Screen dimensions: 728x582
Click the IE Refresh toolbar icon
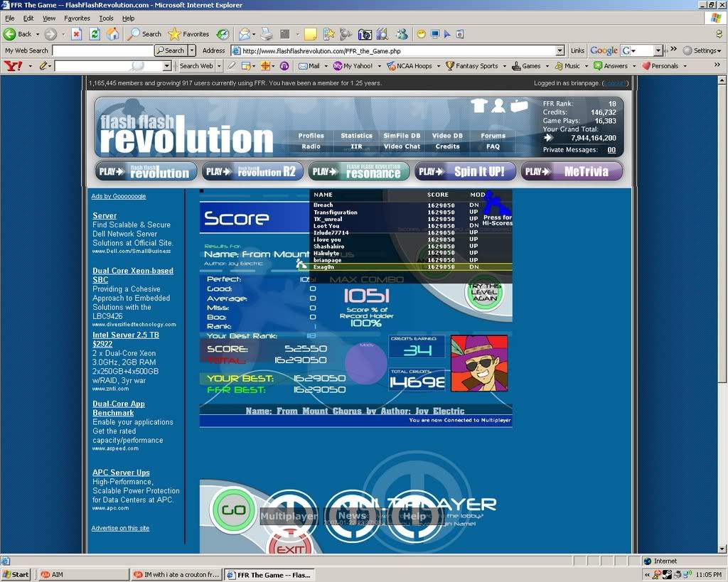pos(94,34)
